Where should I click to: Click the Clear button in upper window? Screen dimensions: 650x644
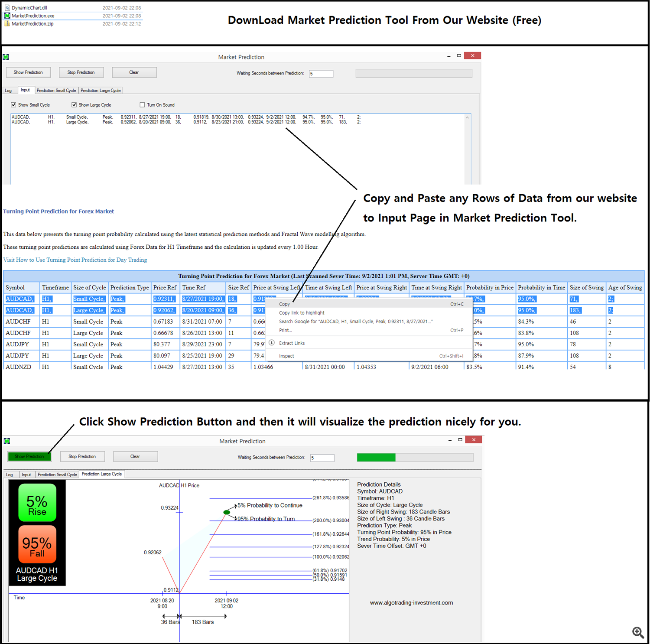tap(134, 72)
